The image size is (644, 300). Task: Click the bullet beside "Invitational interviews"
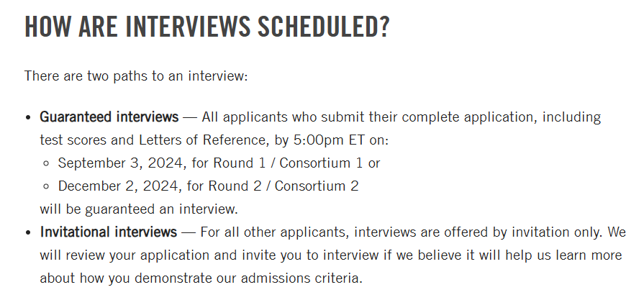point(29,232)
